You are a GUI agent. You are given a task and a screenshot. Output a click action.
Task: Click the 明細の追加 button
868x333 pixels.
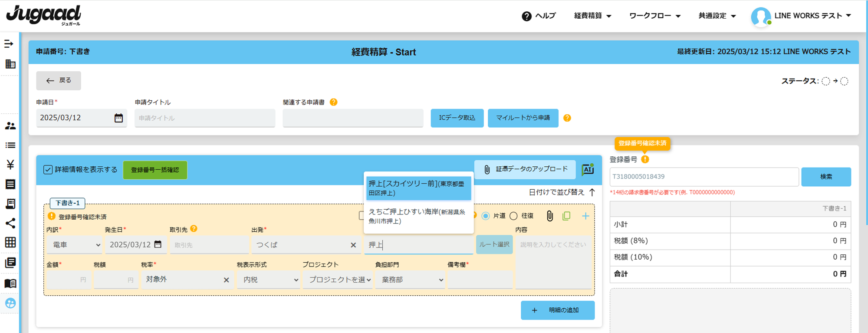tap(557, 310)
